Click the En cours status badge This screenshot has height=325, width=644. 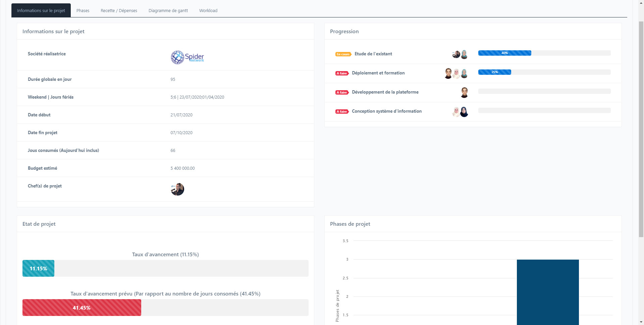point(343,54)
